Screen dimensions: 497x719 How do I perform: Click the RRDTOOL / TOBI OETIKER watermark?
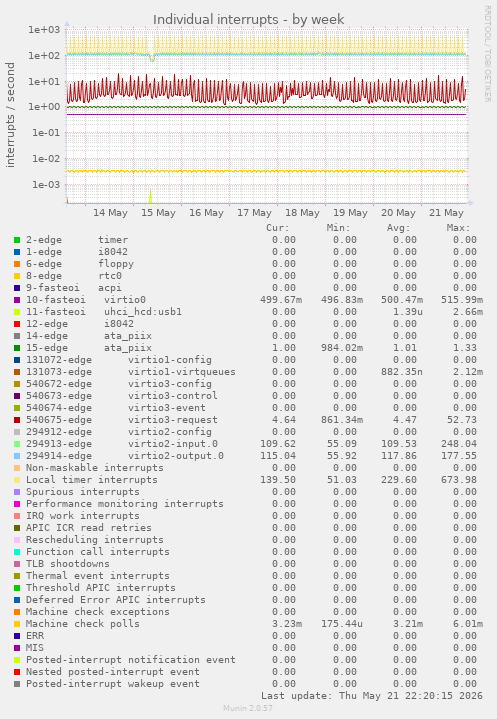point(487,54)
